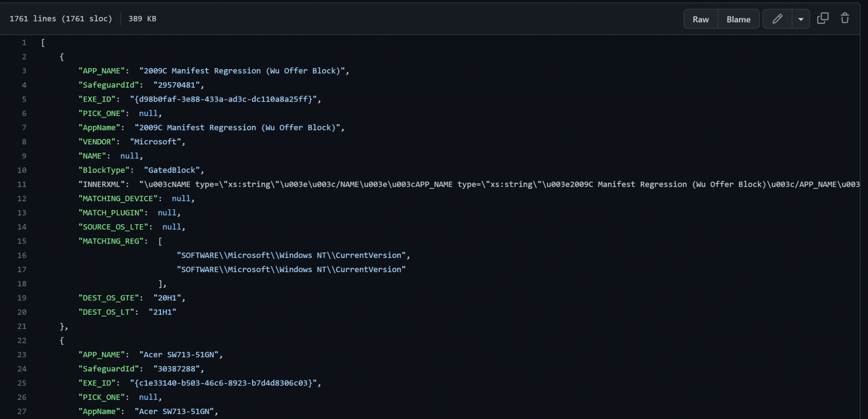The height and width of the screenshot is (419, 868).
Task: Open the Blame view for this file
Action: (738, 19)
